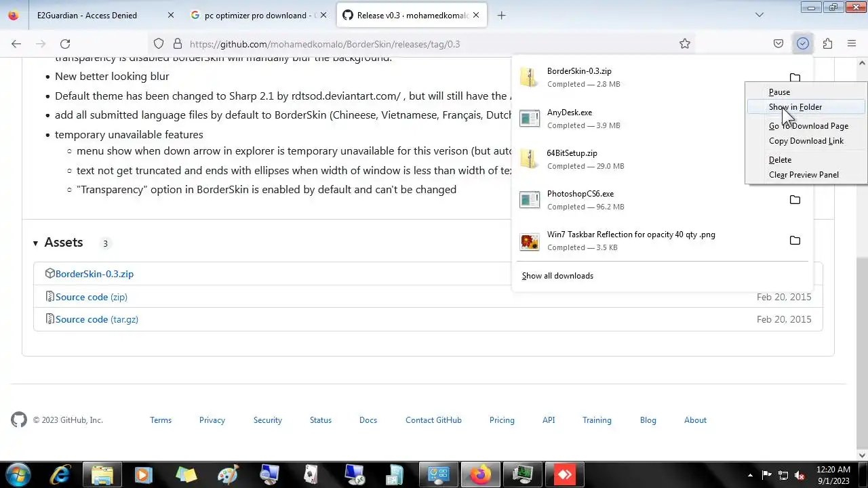The image size is (868, 488).
Task: Close the E2Guardian tab
Action: 170,15
